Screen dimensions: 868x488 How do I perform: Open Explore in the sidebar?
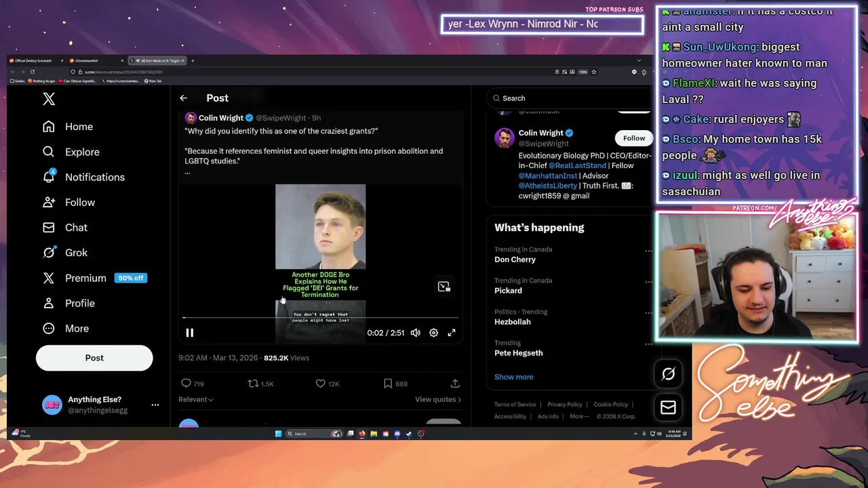[x=71, y=152]
